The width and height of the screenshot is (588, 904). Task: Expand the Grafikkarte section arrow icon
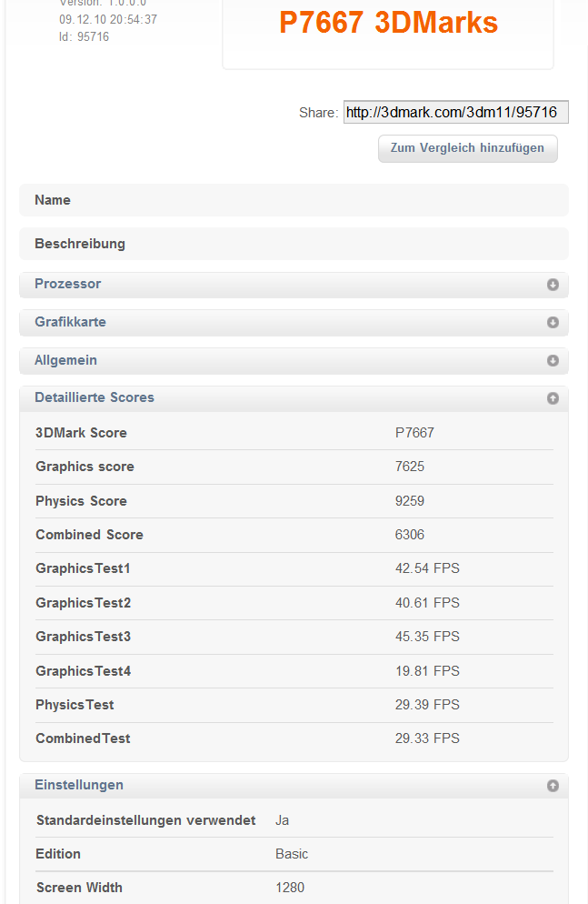(553, 322)
